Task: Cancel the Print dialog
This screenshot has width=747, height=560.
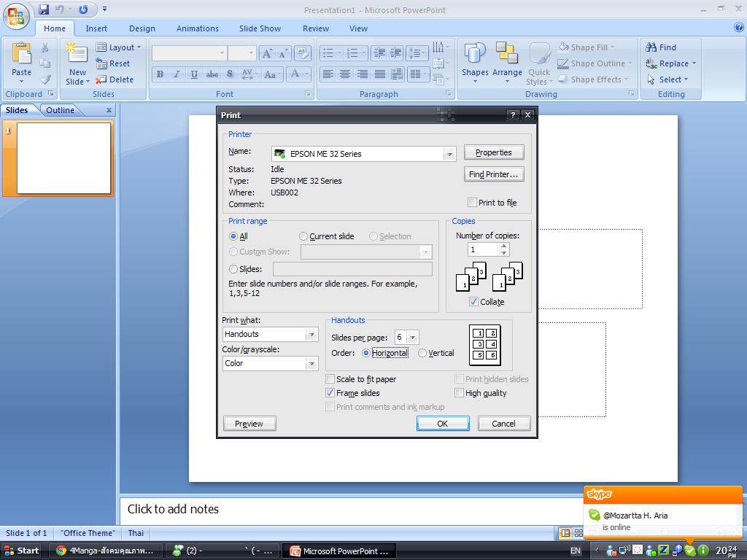Action: point(503,424)
